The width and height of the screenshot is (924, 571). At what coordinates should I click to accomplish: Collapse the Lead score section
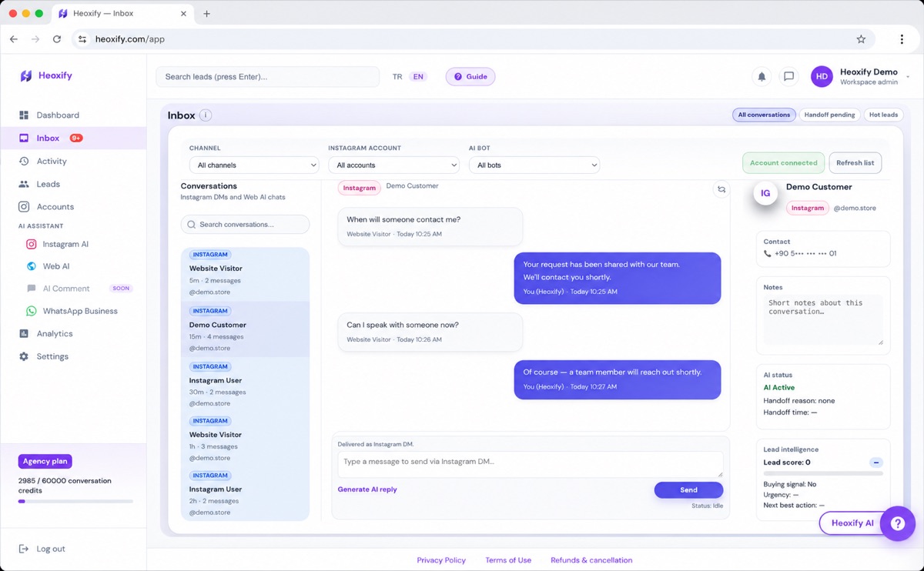(875, 462)
